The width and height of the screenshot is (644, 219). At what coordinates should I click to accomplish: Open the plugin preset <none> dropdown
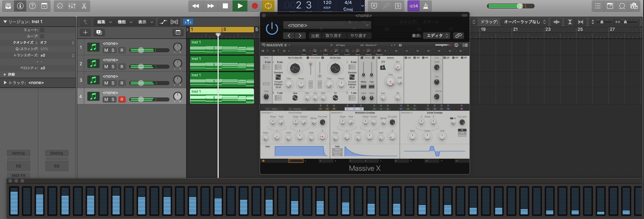pyautogui.click(x=327, y=25)
